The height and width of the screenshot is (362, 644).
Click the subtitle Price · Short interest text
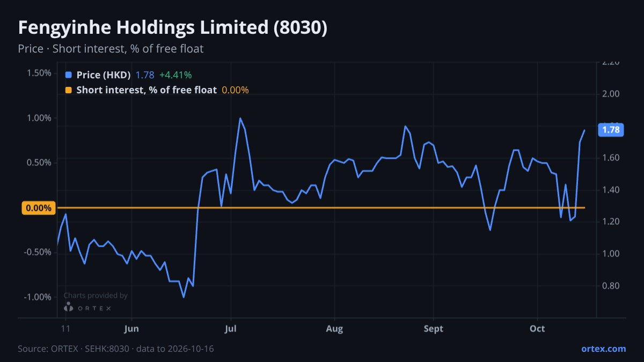point(111,49)
